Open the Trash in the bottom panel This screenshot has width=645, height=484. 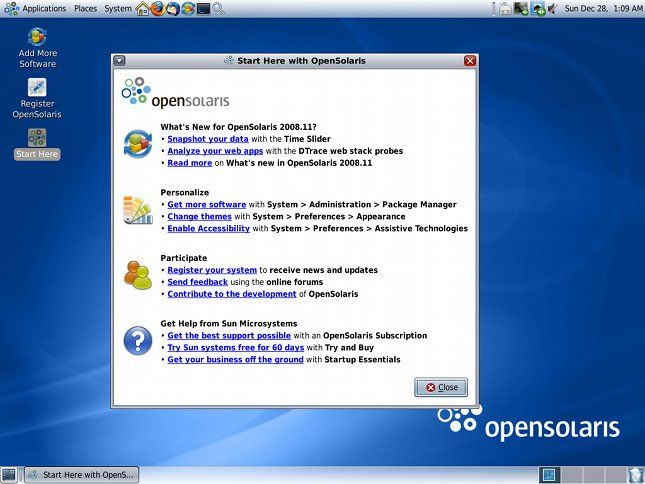636,475
